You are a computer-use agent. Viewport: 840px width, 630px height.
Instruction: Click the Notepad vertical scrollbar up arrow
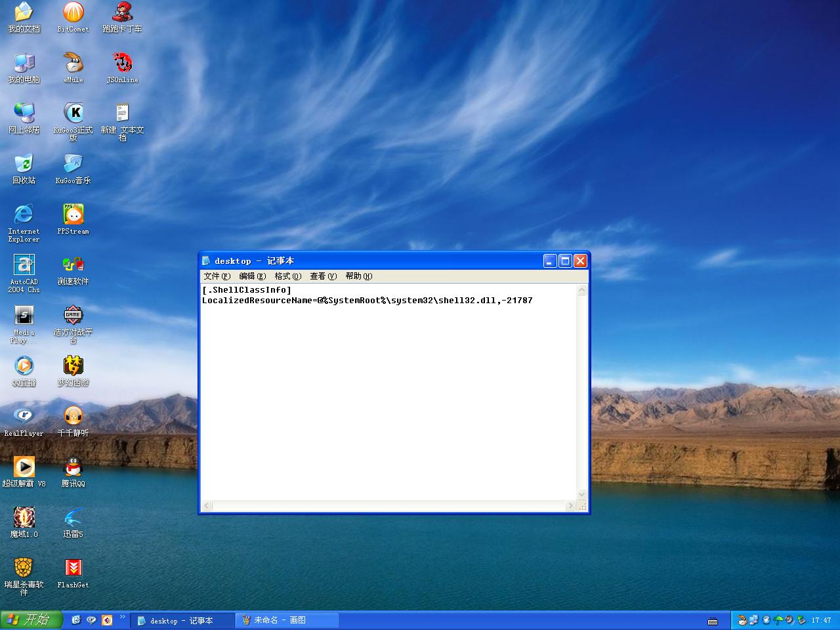[582, 290]
